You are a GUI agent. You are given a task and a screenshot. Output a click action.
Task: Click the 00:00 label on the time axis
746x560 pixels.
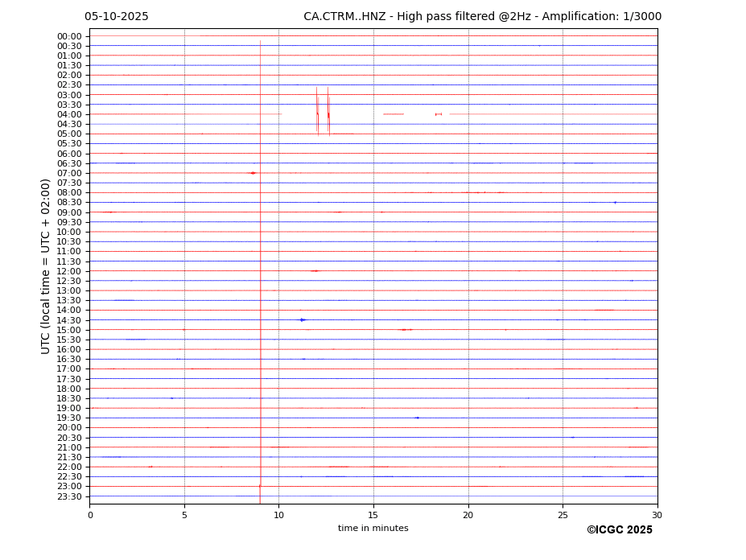69,36
